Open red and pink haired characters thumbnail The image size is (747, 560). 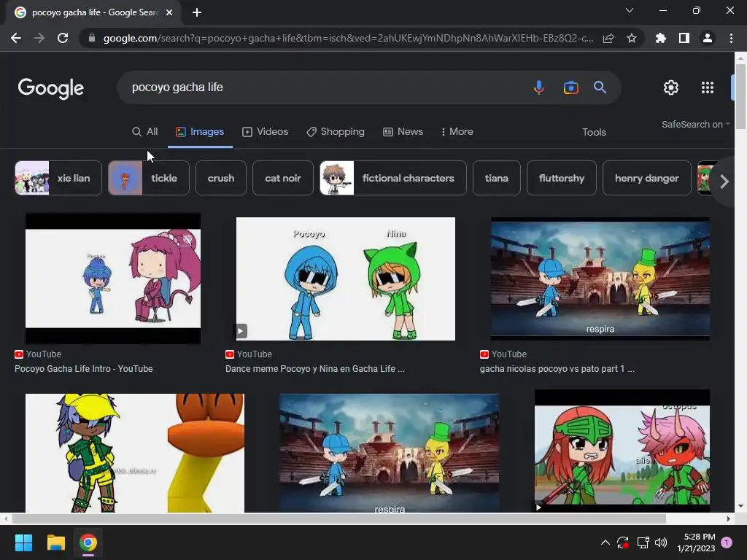click(x=622, y=451)
